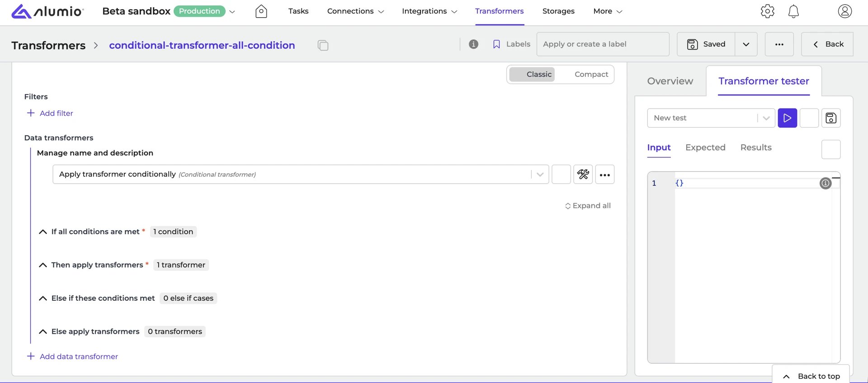The height and width of the screenshot is (383, 868).
Task: Collapse Else apply transformers section
Action: point(43,332)
